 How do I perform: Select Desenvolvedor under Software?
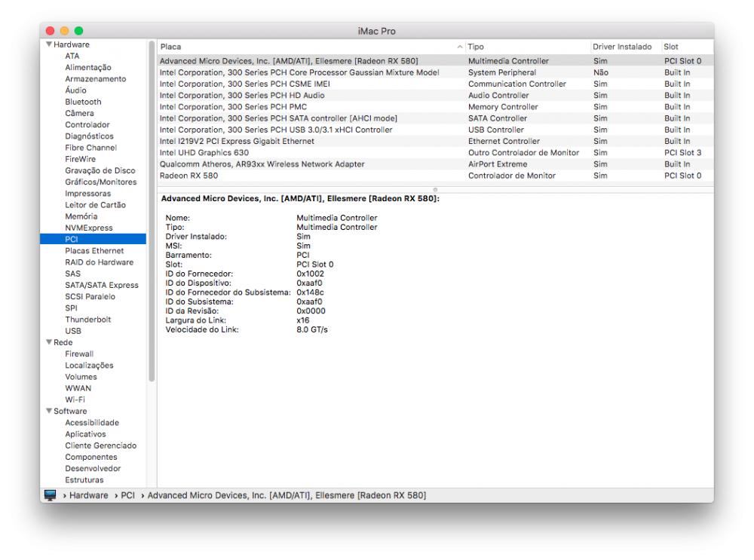coord(93,469)
